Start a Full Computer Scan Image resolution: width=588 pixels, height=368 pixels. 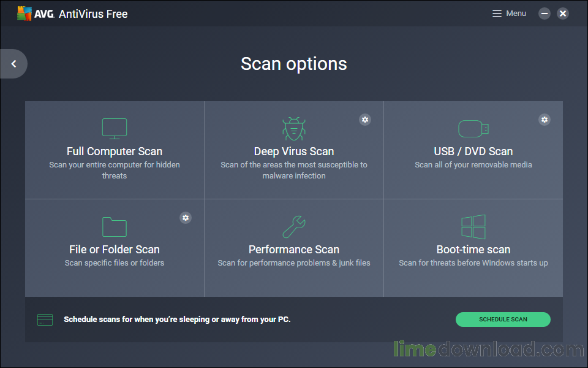pos(114,151)
